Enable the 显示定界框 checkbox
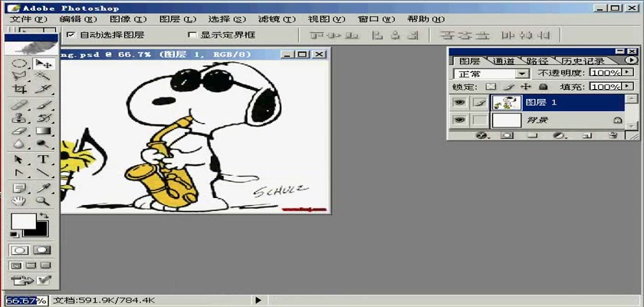Viewport: 644px width, 307px height. coord(192,35)
